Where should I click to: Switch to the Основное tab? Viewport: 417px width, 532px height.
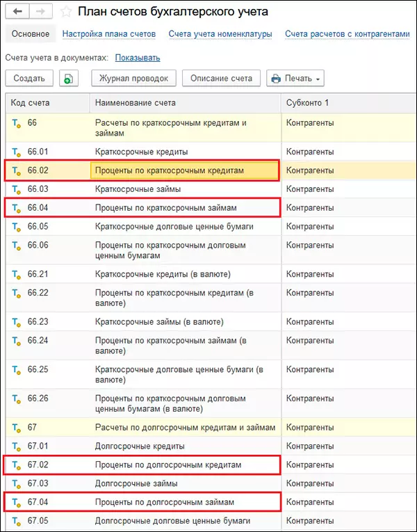31,34
